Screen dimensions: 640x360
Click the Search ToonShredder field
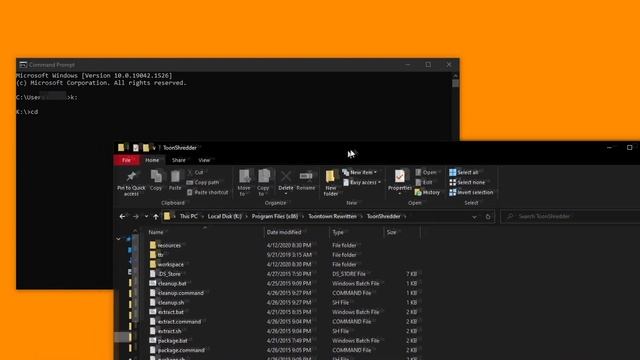point(571,216)
